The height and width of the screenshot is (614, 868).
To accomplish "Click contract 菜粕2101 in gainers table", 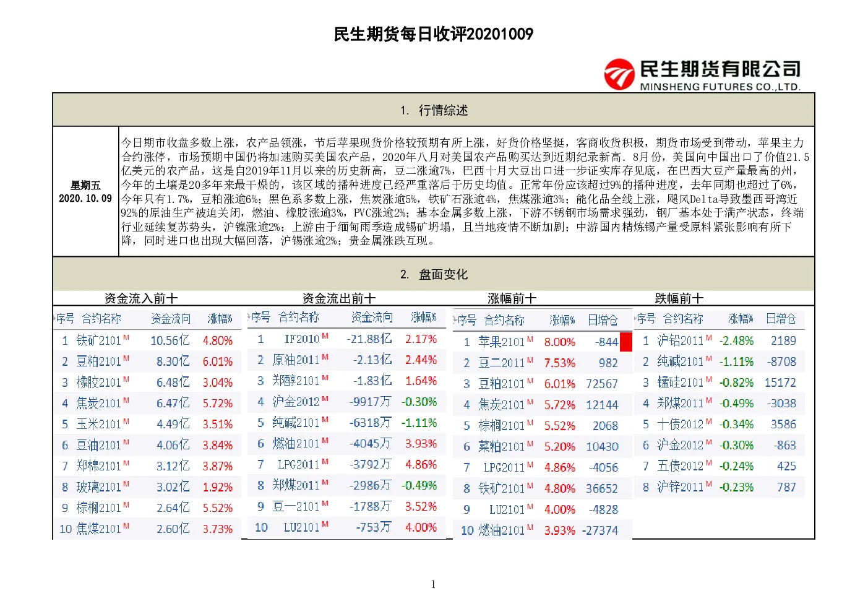I will (502, 446).
